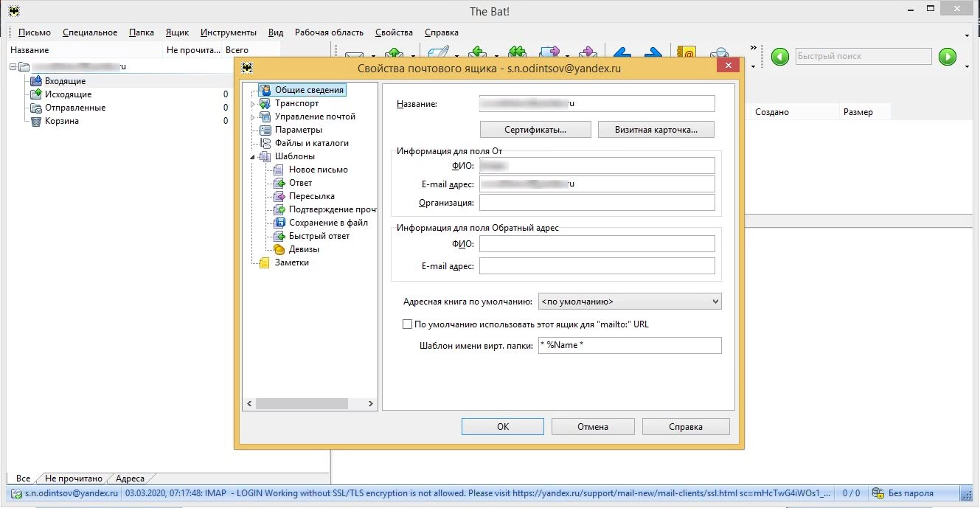The image size is (980, 508).
Task: Click the tree scrollbar left arrow
Action: coord(249,403)
